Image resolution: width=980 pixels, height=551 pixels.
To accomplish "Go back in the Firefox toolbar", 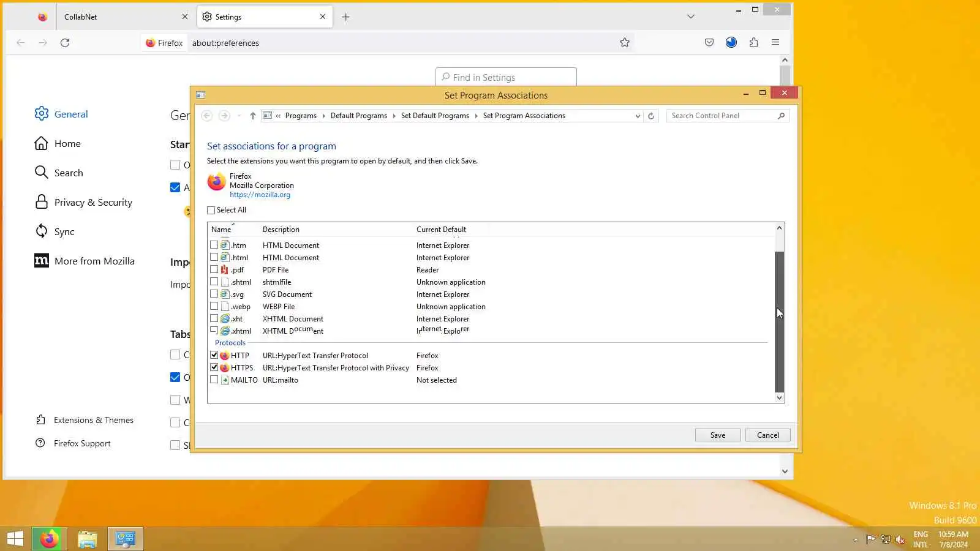I will (x=21, y=43).
